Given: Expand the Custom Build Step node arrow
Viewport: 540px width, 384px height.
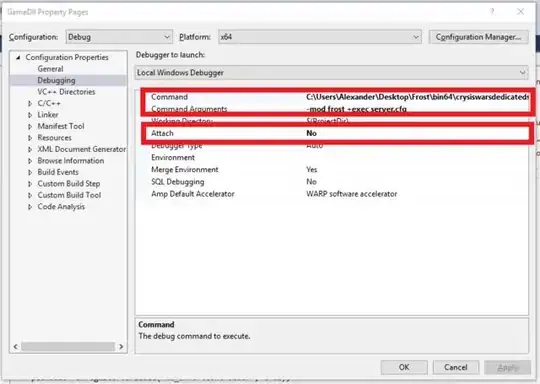Looking at the screenshot, I should 30,184.
